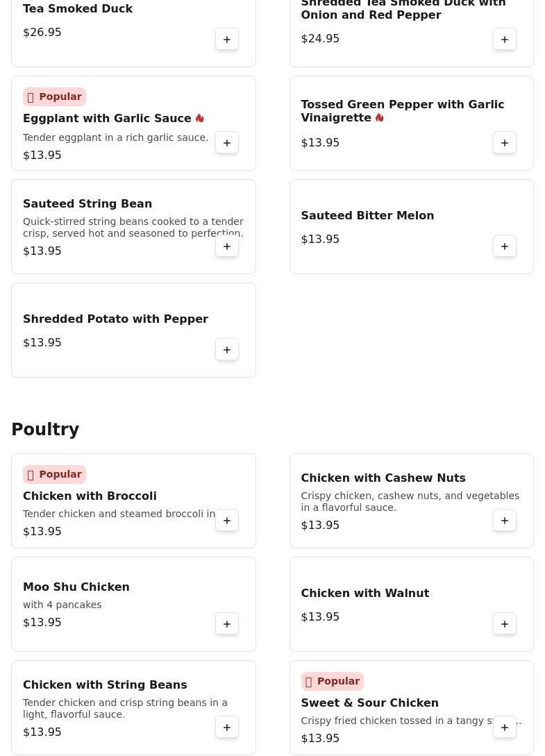
Task: Add Chicken with Walnut to order
Action: coord(505,624)
